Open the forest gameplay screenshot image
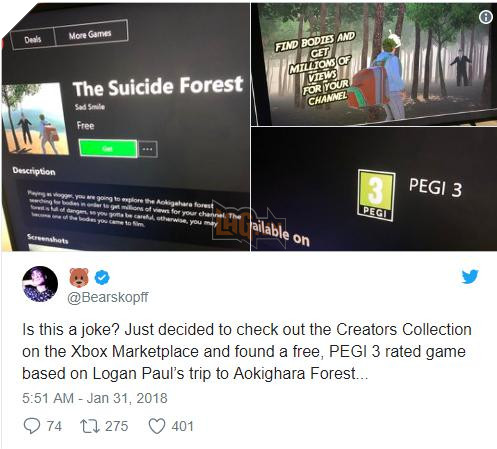 [373, 64]
